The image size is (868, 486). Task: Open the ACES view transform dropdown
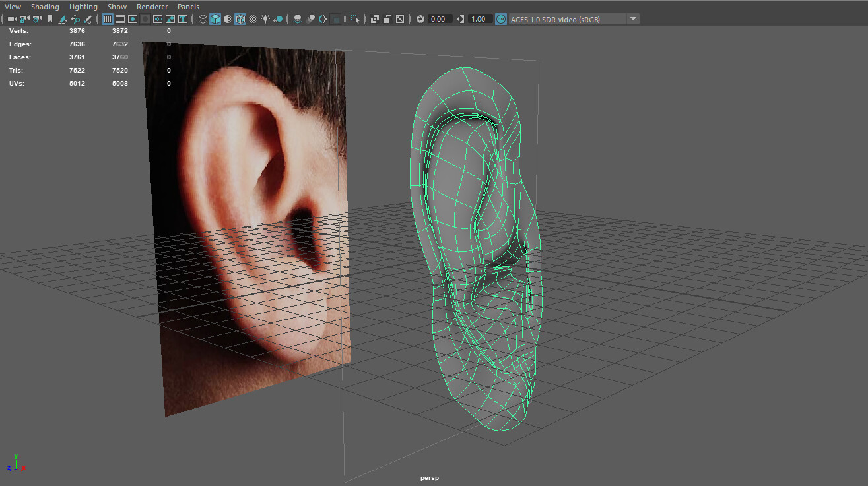pos(633,19)
